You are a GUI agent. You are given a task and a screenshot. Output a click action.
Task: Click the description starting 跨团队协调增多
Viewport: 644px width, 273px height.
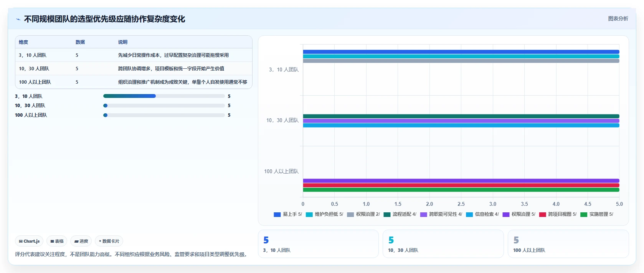171,69
